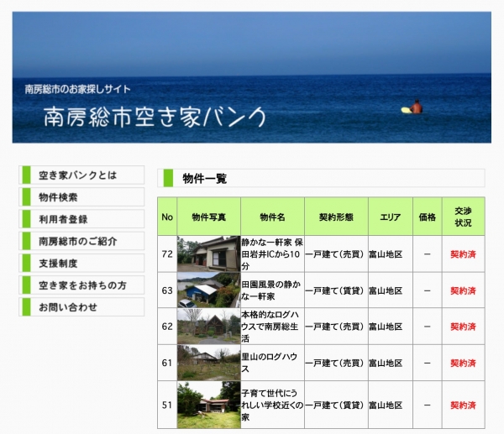
Task: Click the No column header
Action: tap(167, 217)
